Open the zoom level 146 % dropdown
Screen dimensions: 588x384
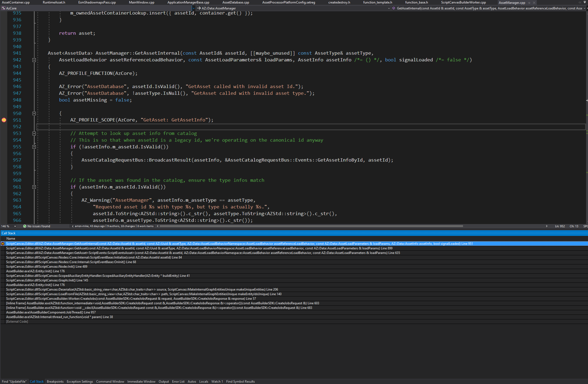tap(15, 226)
